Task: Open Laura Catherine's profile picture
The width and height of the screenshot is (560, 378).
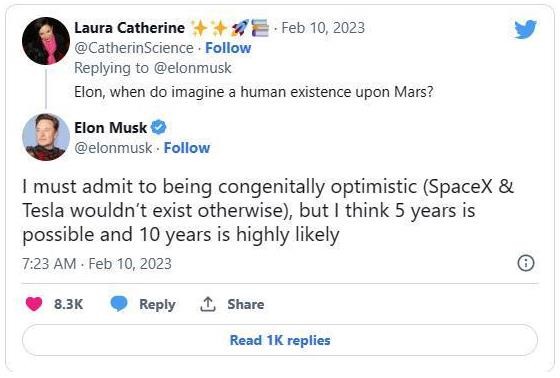Action: 46,41
